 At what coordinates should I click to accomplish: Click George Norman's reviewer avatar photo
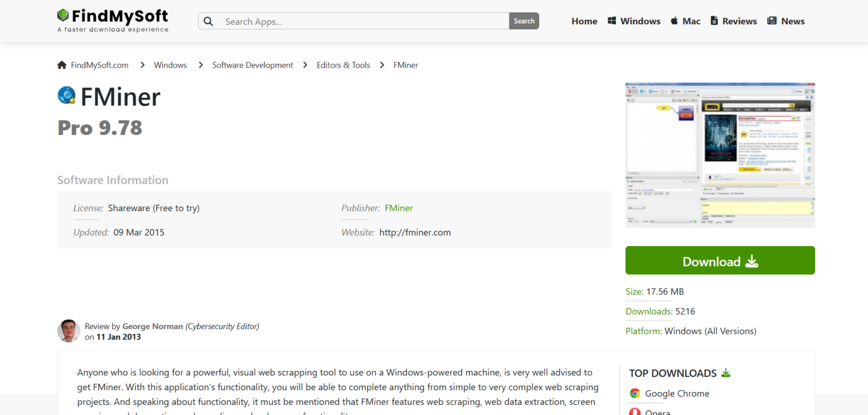click(68, 331)
